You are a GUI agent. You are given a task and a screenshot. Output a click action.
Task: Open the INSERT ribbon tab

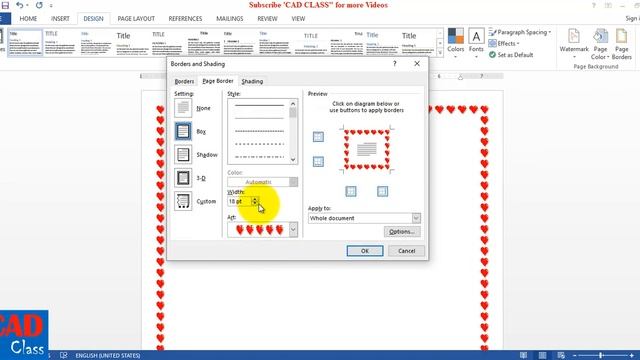60,18
